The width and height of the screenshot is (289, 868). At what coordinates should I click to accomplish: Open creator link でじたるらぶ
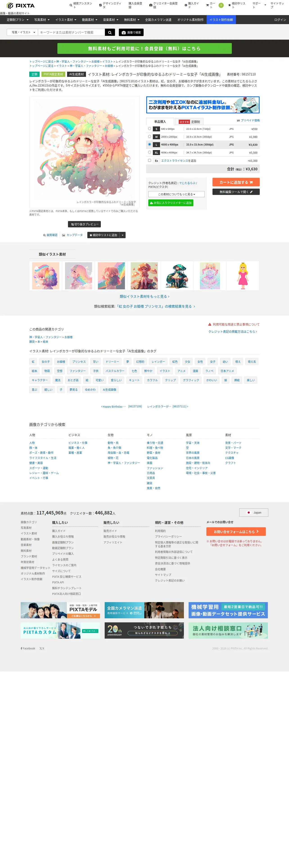(187, 183)
